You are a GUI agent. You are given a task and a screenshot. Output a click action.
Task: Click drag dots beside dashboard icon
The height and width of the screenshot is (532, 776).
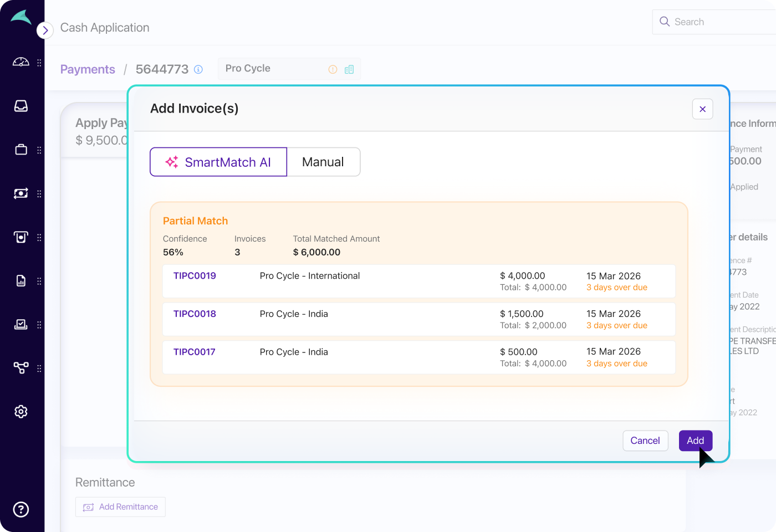[39, 63]
